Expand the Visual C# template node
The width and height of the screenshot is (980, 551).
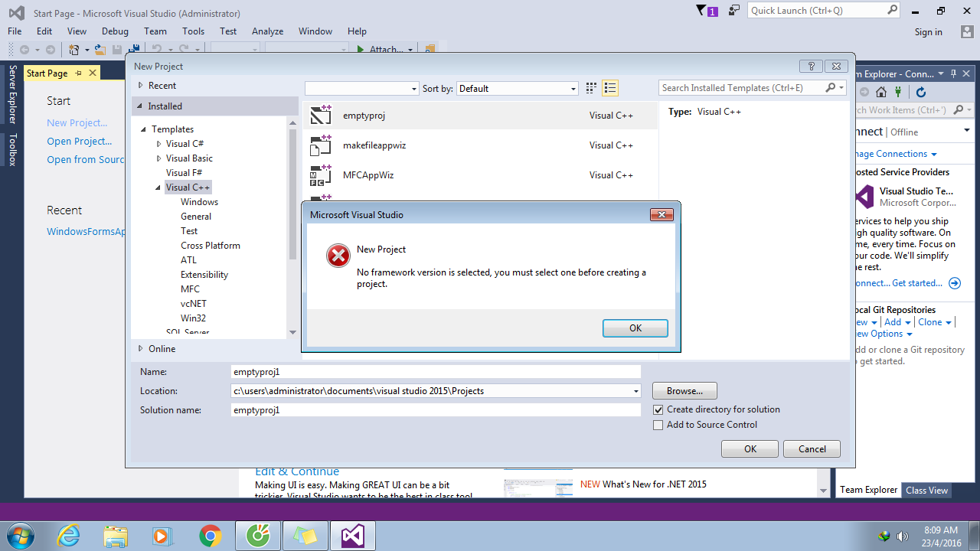tap(158, 144)
